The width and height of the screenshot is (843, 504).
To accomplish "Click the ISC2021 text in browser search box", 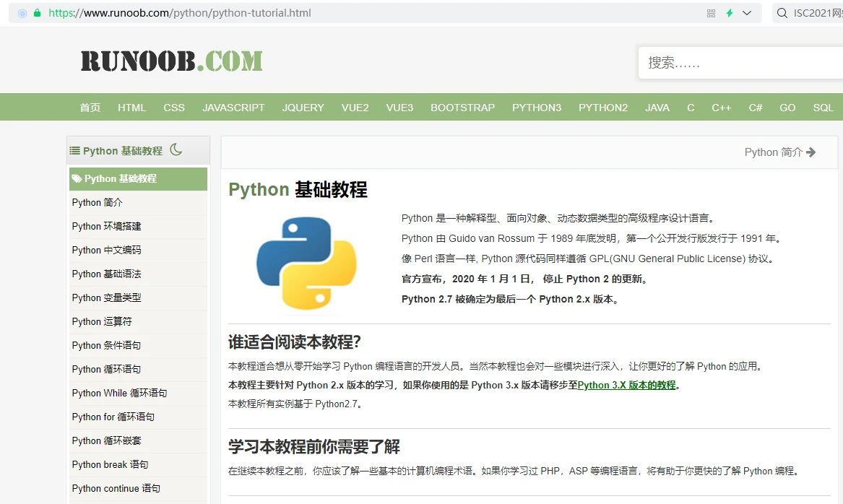I will pos(818,13).
